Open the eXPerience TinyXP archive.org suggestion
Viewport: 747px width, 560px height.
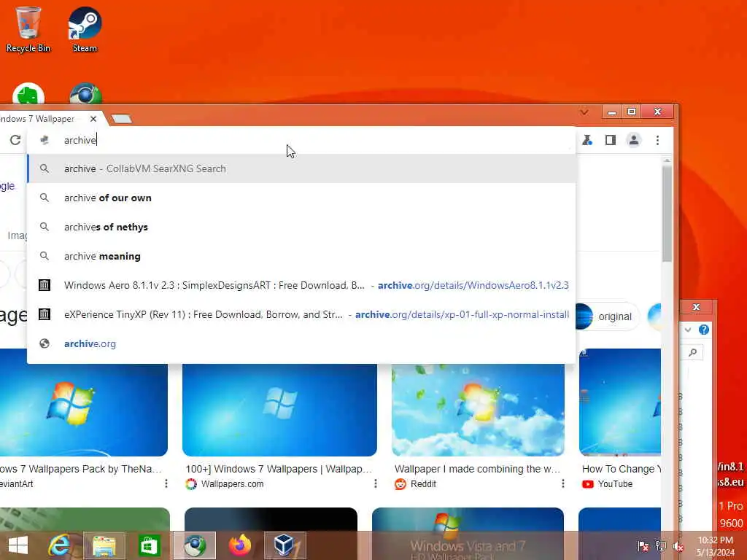point(301,314)
